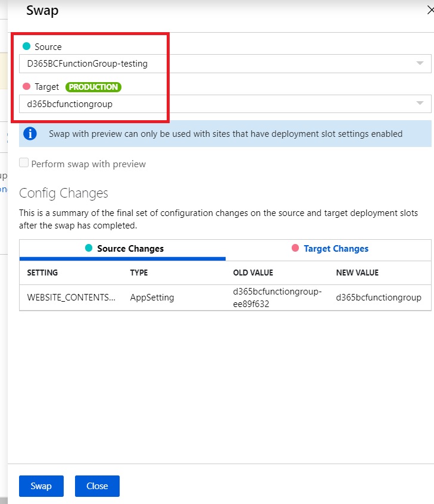Click the green PRODUCTION badge
Screen dimensions: 434x504
click(93, 87)
